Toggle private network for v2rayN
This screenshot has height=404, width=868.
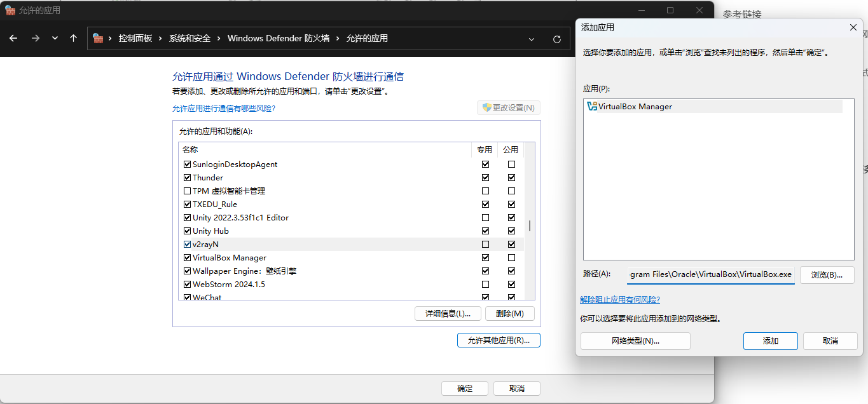tap(486, 244)
